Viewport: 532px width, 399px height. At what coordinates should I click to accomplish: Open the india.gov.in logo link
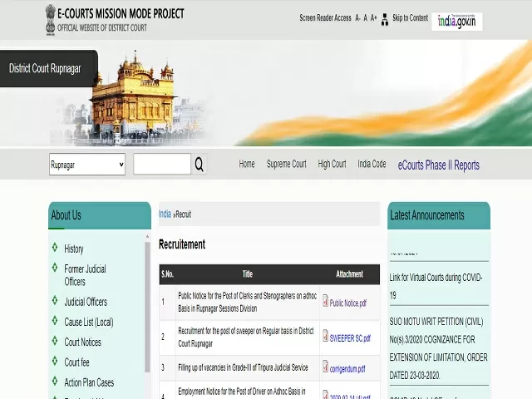[x=457, y=21]
